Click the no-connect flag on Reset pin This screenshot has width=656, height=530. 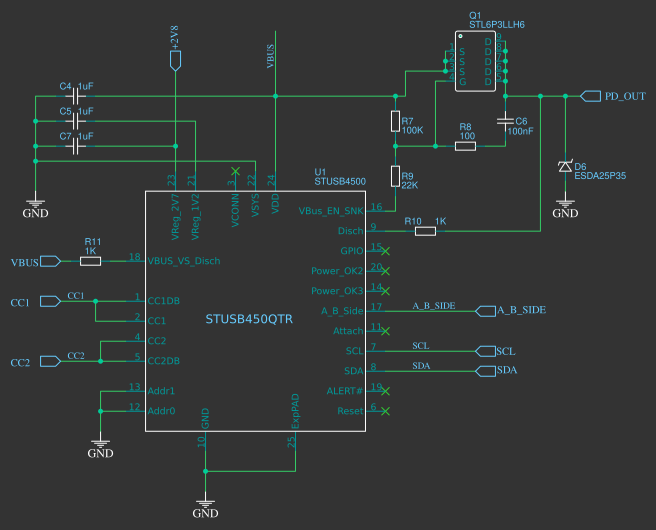click(385, 411)
